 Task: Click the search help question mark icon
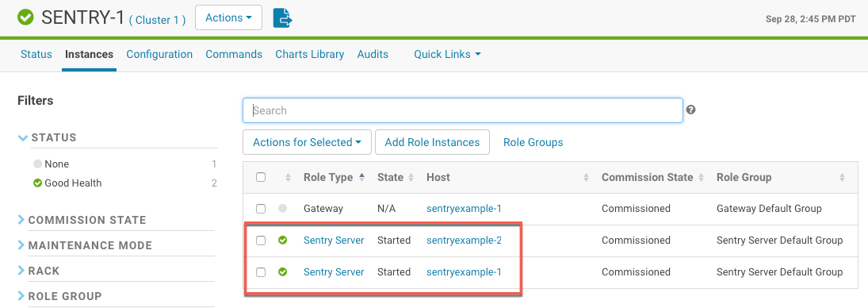pyautogui.click(x=690, y=110)
